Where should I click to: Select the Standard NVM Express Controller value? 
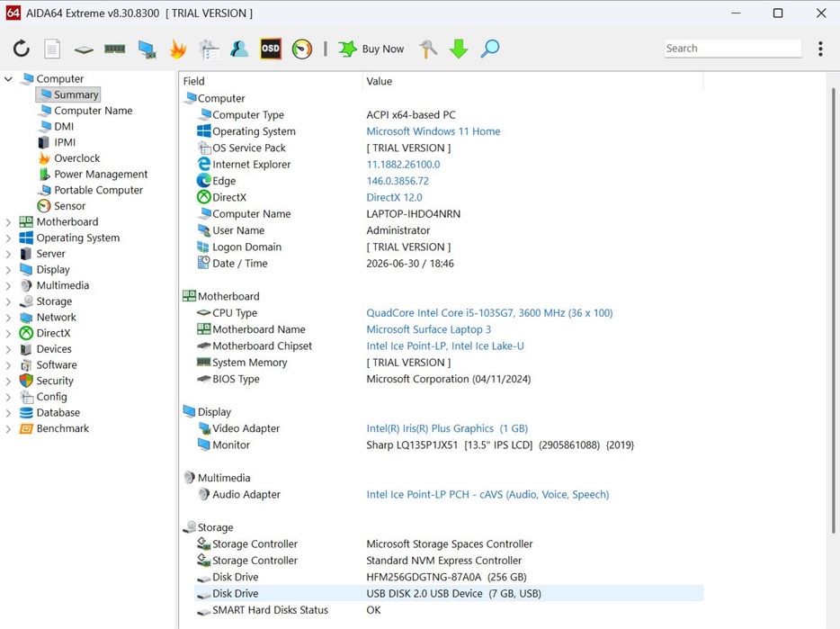click(443, 561)
